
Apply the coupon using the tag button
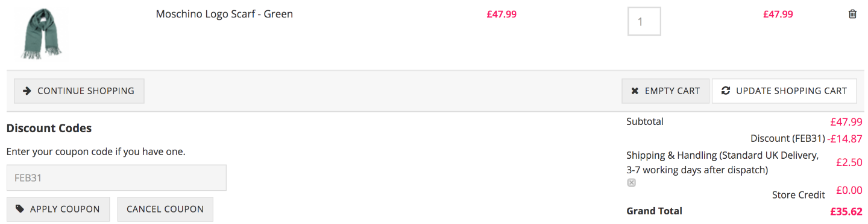58,209
